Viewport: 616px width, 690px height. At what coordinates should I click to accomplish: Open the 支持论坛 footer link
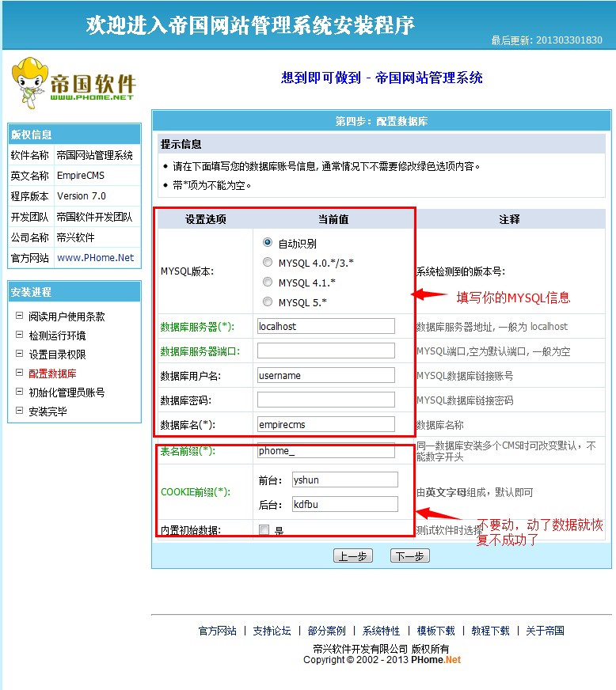pos(272,631)
